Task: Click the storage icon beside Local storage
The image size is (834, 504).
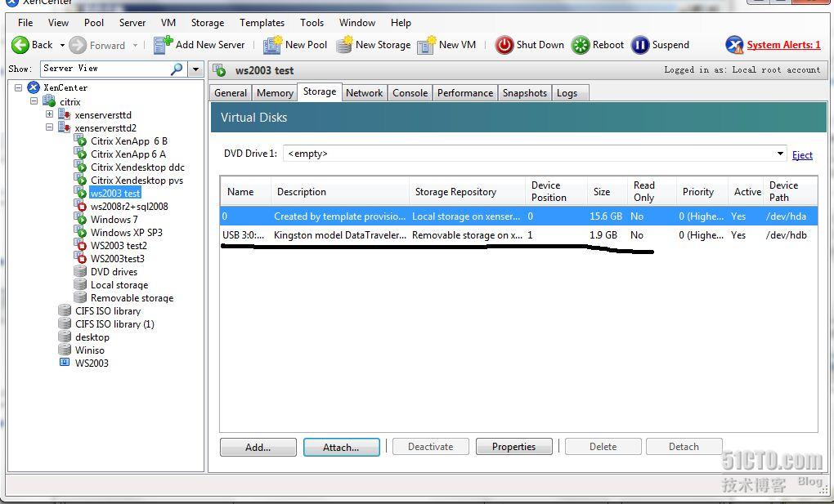Action: click(x=80, y=284)
